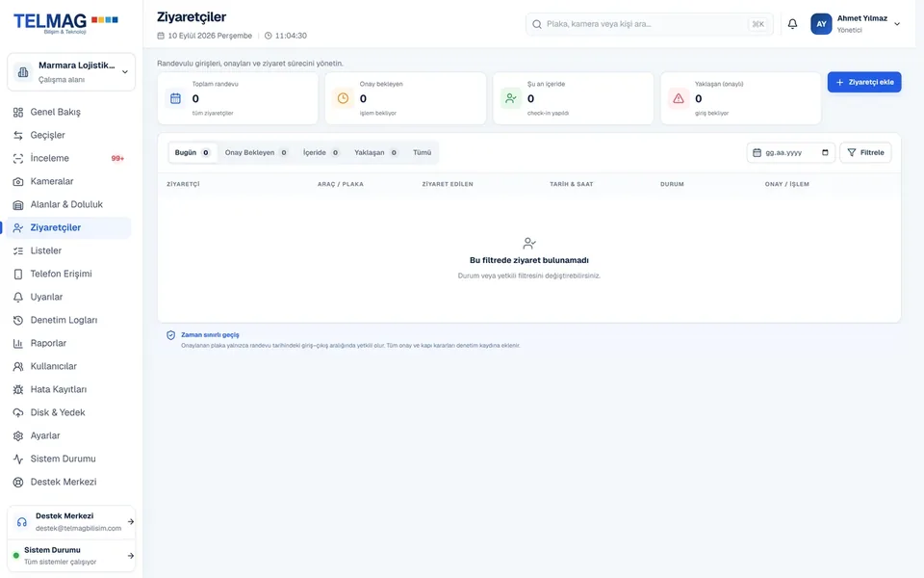Click the headset icon in Destek Merkezi card
Viewport: 924px width, 578px height.
click(x=22, y=522)
